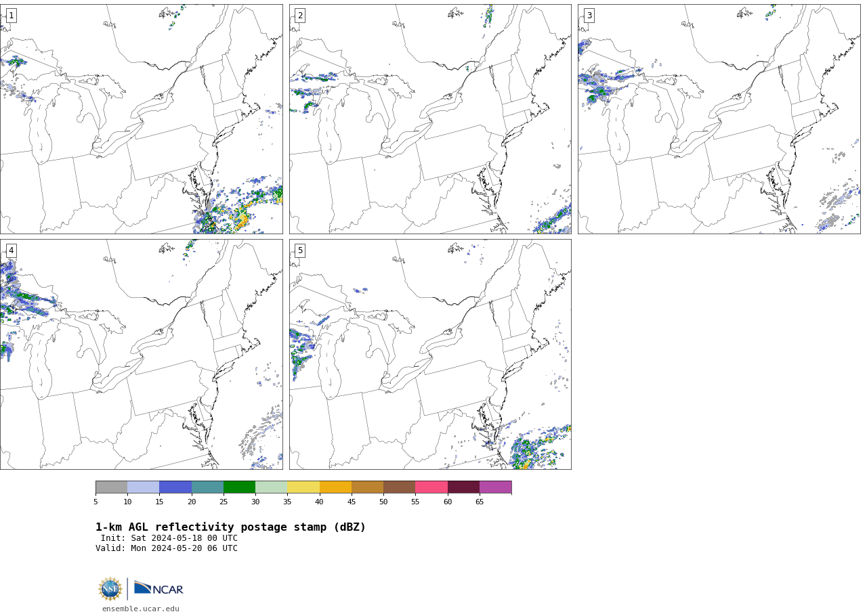
Task: Select the blue 15-20 dBZ swatch
Action: click(175, 487)
